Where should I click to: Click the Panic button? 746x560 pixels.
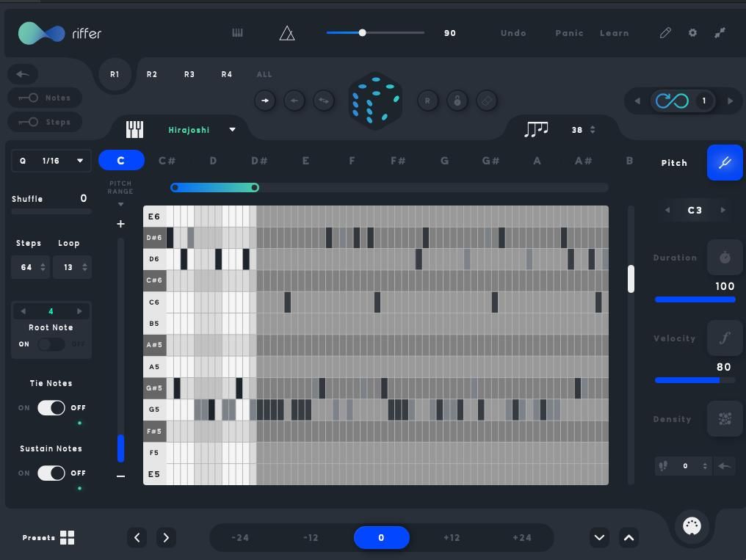(570, 33)
